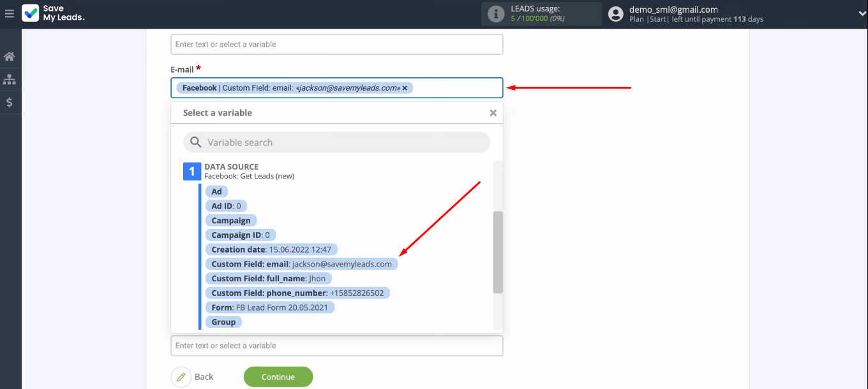Select the Creation date variable

pyautogui.click(x=271, y=249)
